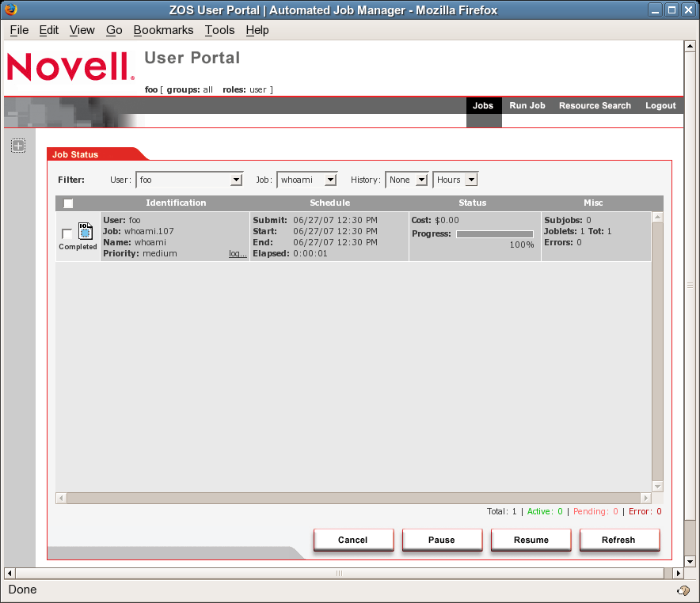
Task: Click the page scroll-up arrow
Action: click(690, 46)
